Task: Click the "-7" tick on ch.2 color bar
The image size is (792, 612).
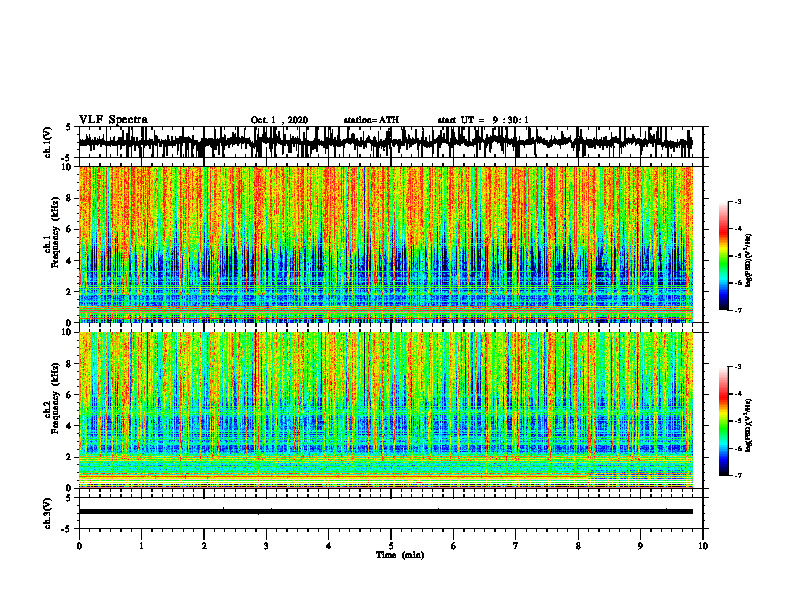Action: (738, 475)
